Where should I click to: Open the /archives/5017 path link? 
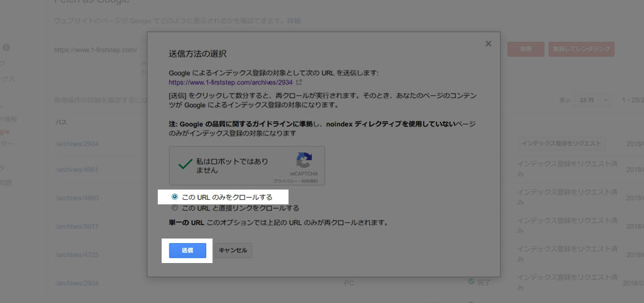77,226
